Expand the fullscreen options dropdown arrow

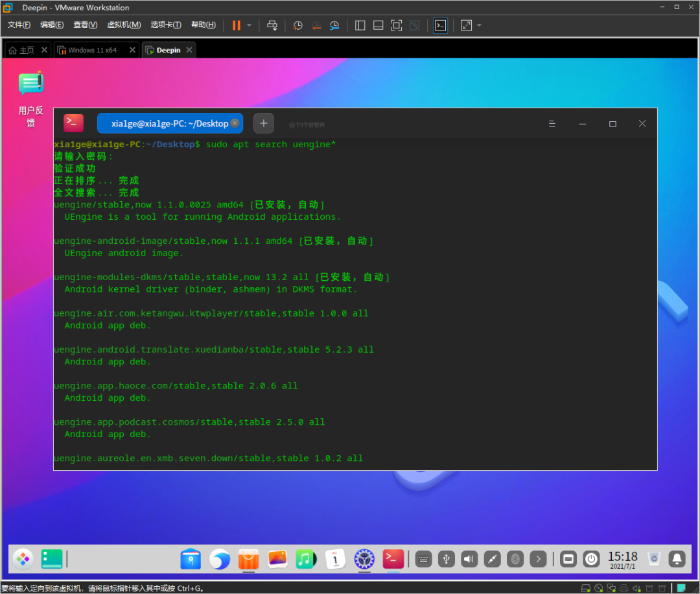click(x=479, y=25)
